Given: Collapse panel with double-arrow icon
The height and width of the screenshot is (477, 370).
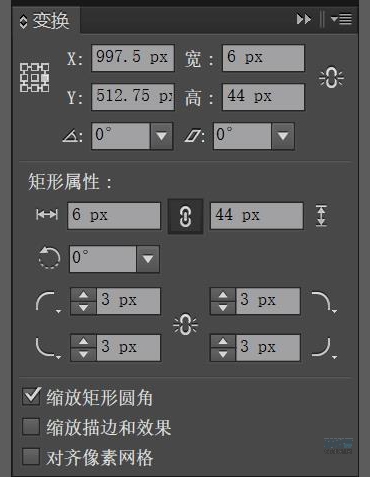Looking at the screenshot, I should click(304, 19).
